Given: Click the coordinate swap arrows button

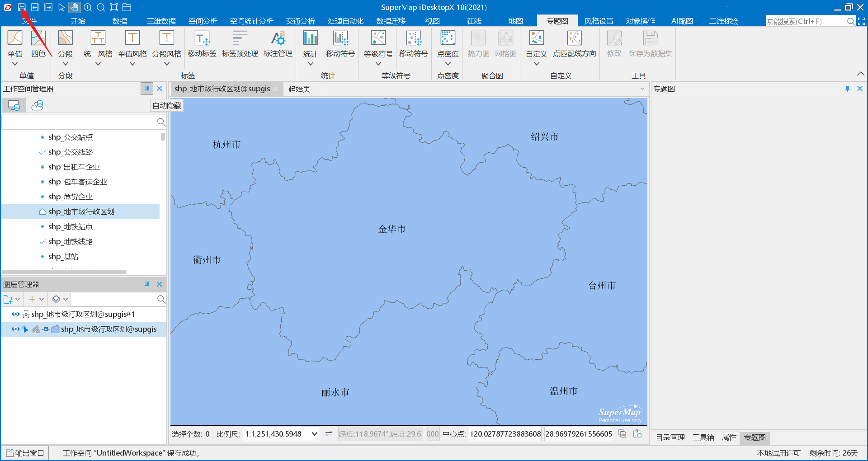Looking at the screenshot, I should 329,434.
